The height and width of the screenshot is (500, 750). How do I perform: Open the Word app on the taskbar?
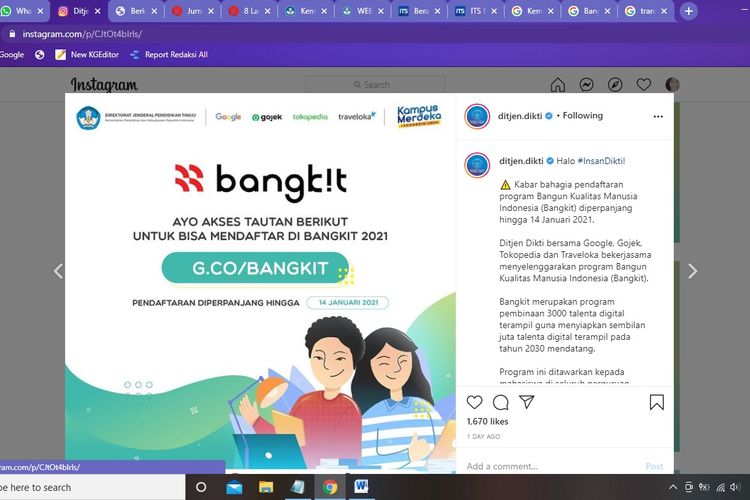361,487
